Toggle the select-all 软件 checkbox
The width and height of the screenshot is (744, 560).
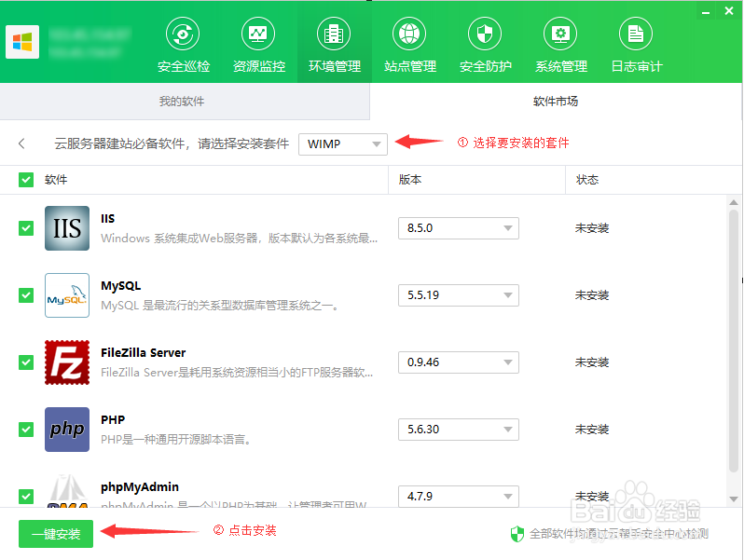point(26,180)
